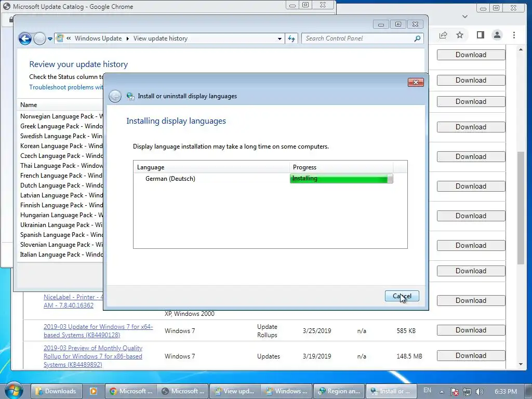Switch to the View upd... taskbar window
Image resolution: width=532 pixels, height=399 pixels.
click(235, 391)
